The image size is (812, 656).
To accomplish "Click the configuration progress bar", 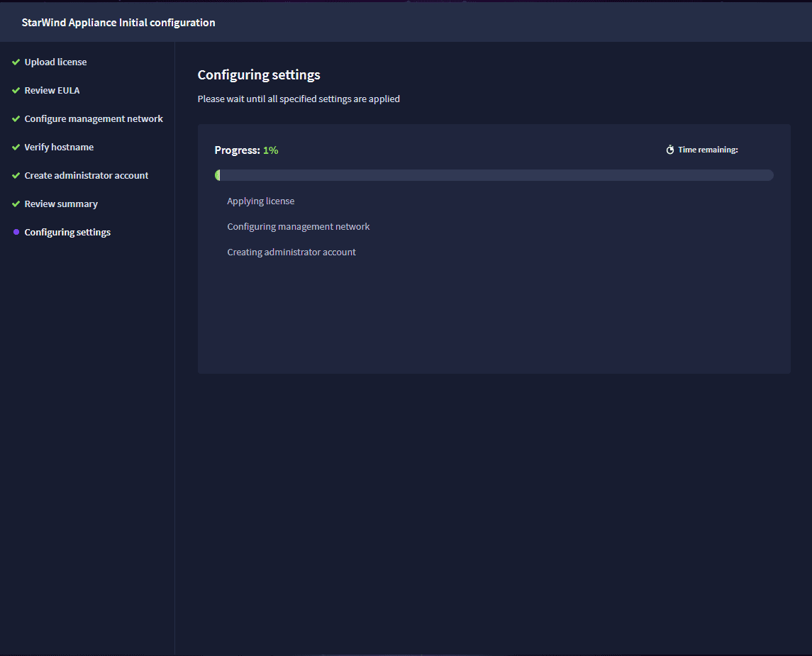I will (x=494, y=175).
